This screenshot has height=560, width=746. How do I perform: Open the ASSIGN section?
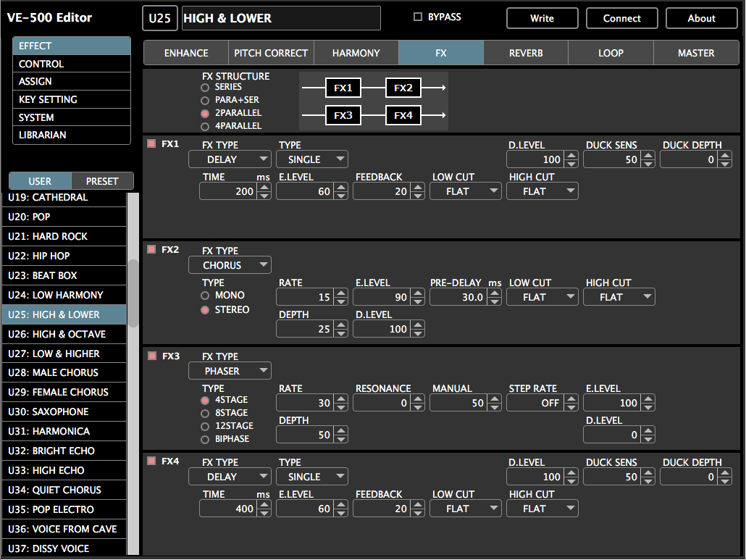tap(72, 81)
